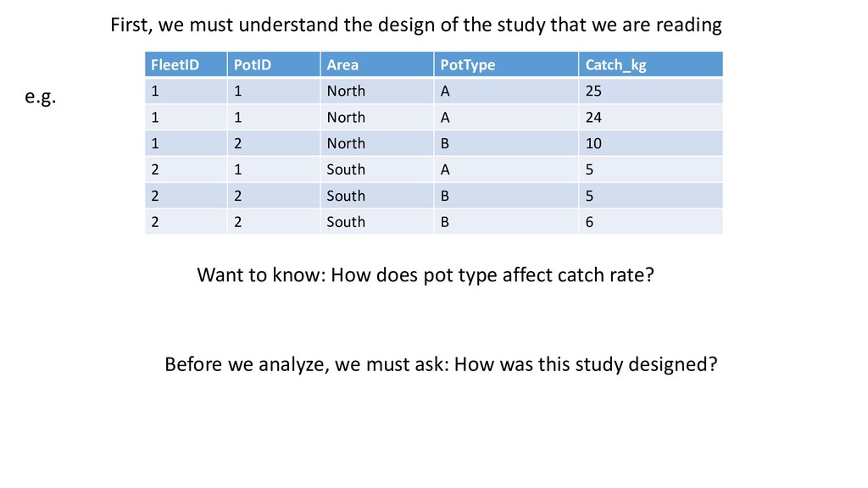Click the Catch_kg column header
Viewport: 868px width, 488px height.
pyautogui.click(x=651, y=64)
